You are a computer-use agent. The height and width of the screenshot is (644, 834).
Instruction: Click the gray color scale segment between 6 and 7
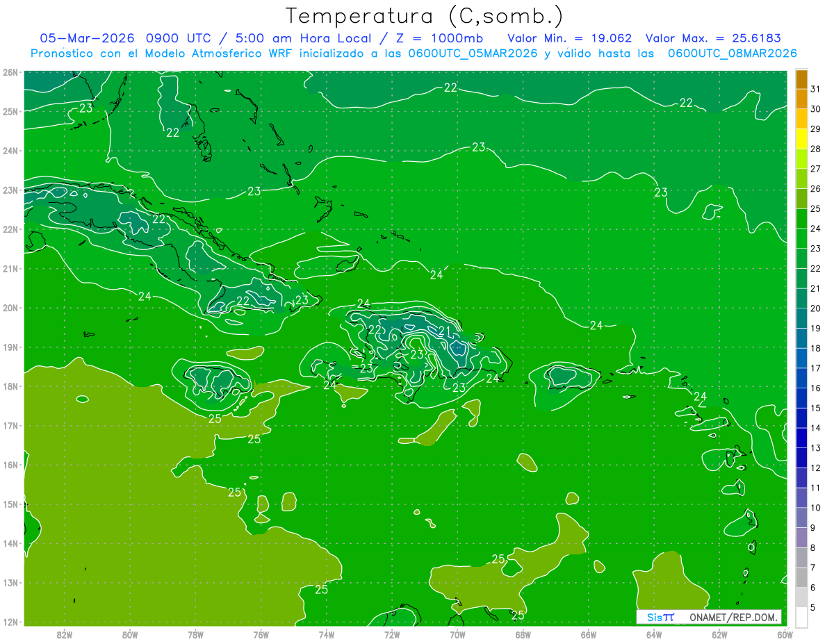(x=801, y=577)
